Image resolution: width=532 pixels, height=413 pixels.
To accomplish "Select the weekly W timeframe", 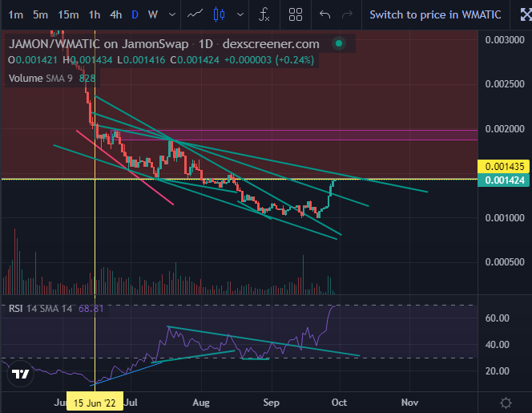I will point(153,15).
